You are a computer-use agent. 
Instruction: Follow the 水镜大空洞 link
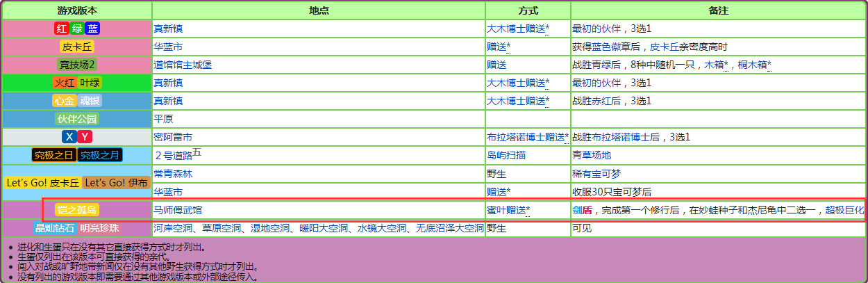point(382,227)
